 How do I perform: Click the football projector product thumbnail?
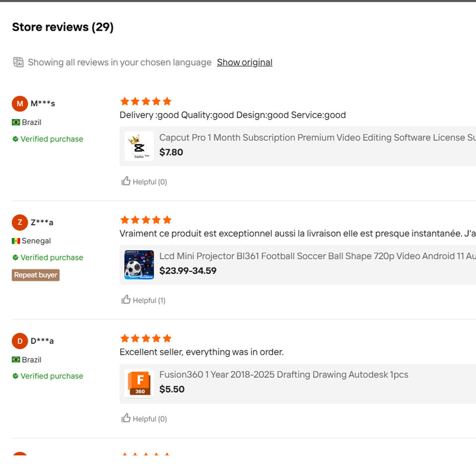click(x=139, y=265)
